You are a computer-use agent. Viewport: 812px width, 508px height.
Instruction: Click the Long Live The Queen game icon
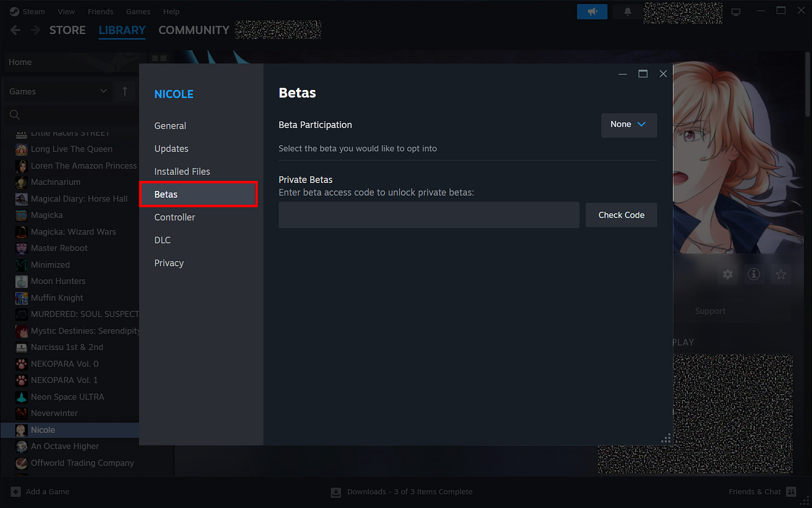[21, 149]
